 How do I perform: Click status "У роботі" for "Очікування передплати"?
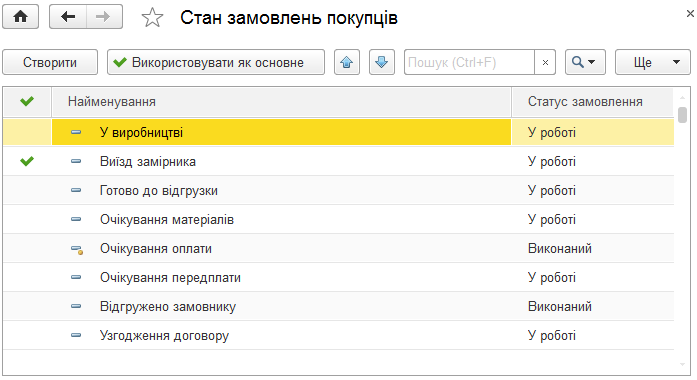pyautogui.click(x=552, y=278)
